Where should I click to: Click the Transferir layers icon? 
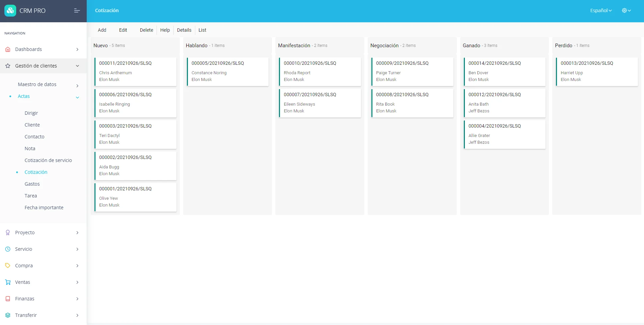click(7, 315)
